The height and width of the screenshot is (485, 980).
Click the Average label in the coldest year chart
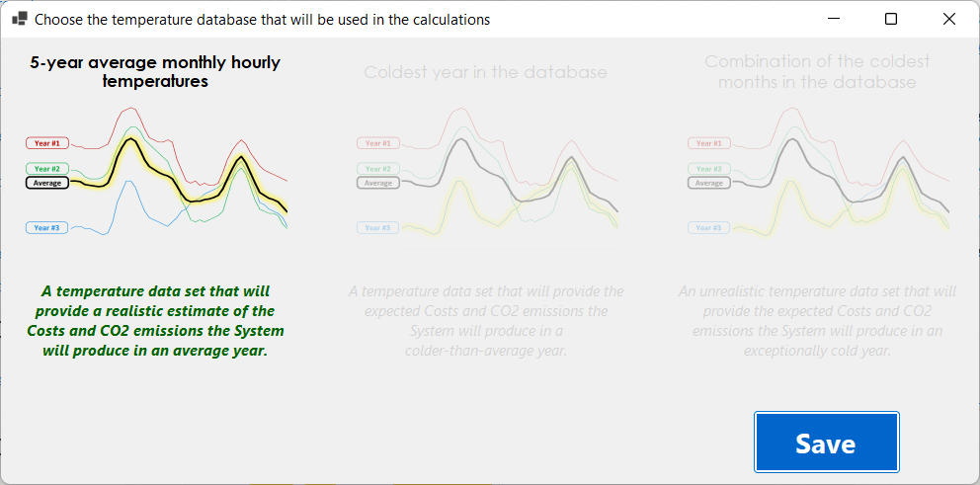point(378,183)
